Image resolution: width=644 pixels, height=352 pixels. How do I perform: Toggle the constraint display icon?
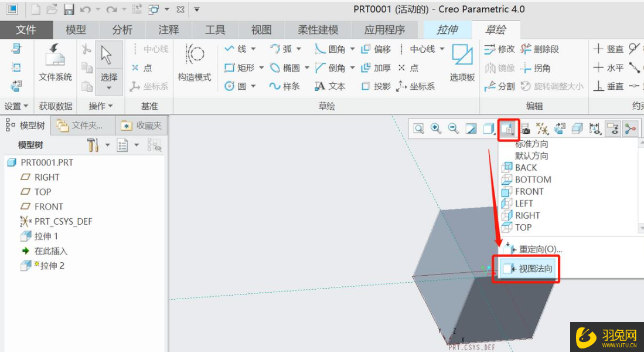(x=612, y=128)
